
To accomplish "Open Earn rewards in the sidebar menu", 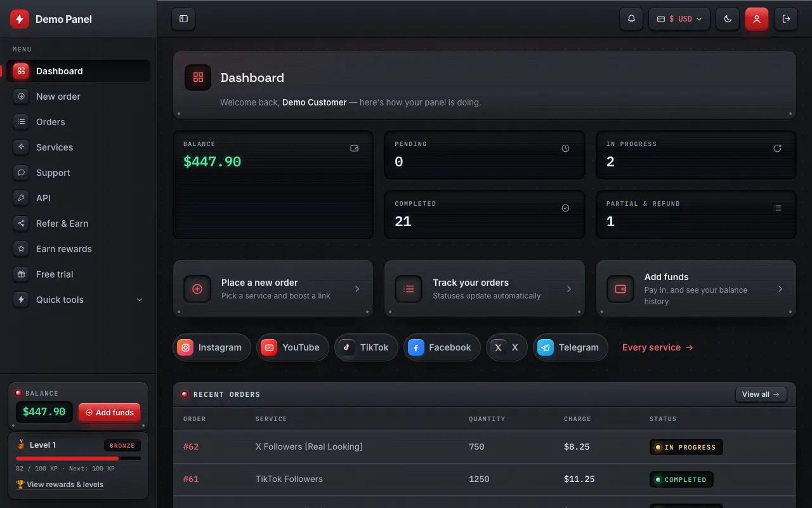I will [x=79, y=249].
